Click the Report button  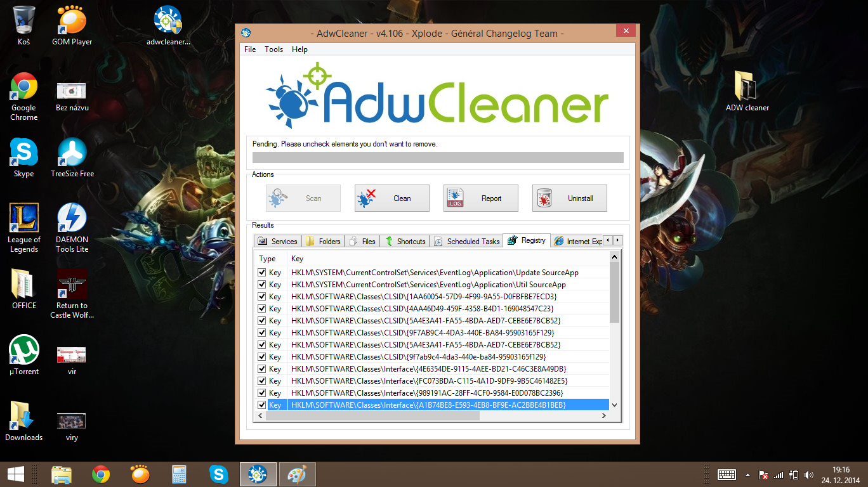(481, 198)
